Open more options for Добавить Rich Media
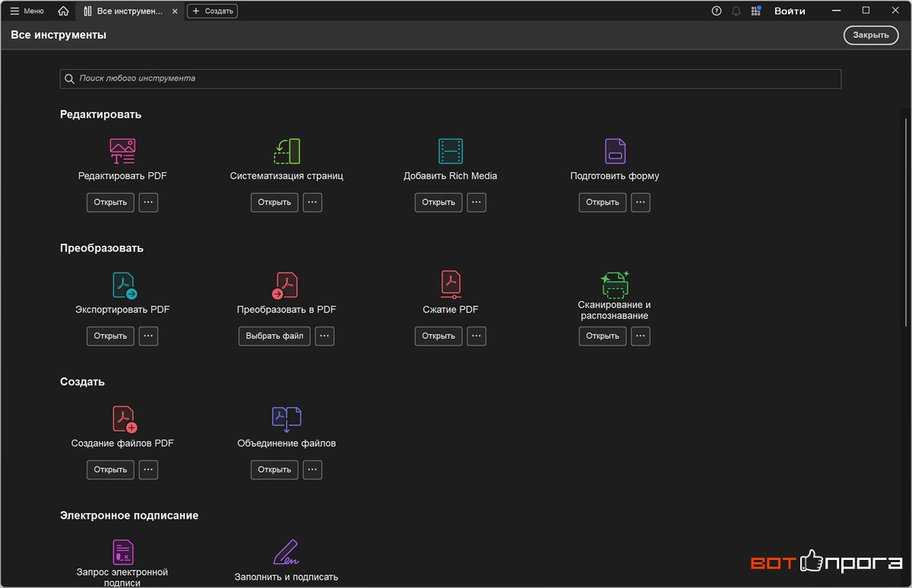Screen dimensions: 912x588 point(477,202)
